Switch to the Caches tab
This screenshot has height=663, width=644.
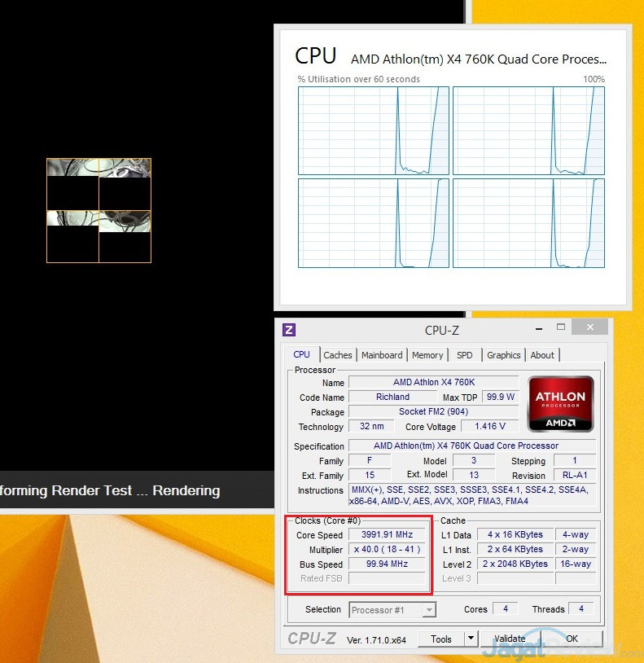pyautogui.click(x=337, y=355)
